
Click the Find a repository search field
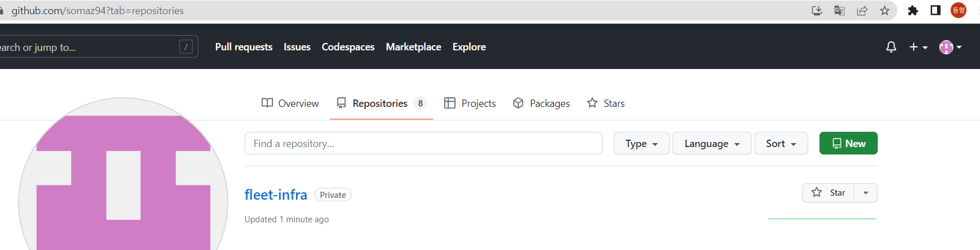tap(423, 143)
